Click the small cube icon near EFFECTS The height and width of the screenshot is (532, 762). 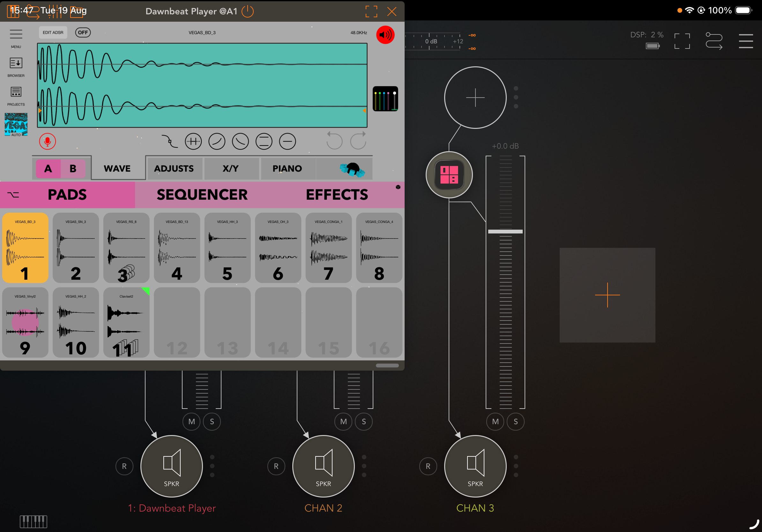click(398, 187)
